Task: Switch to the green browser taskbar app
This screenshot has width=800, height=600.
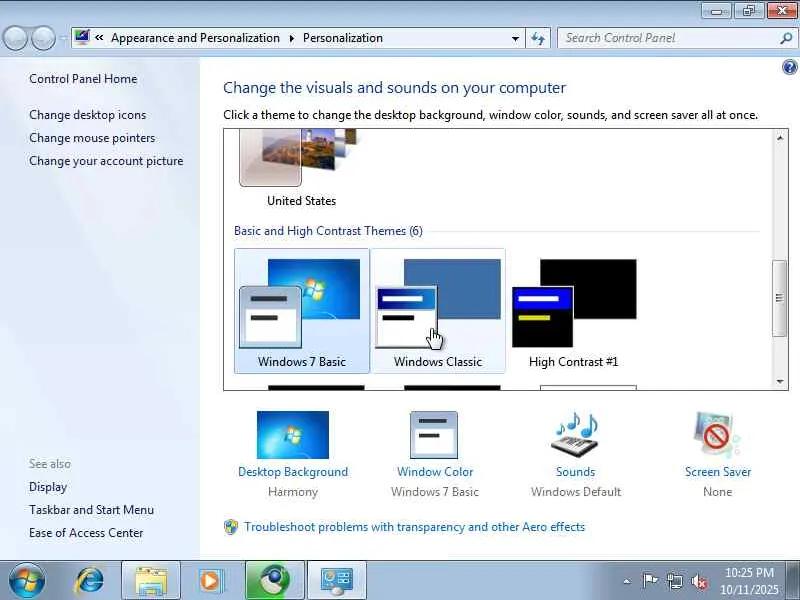Action: pos(275,581)
